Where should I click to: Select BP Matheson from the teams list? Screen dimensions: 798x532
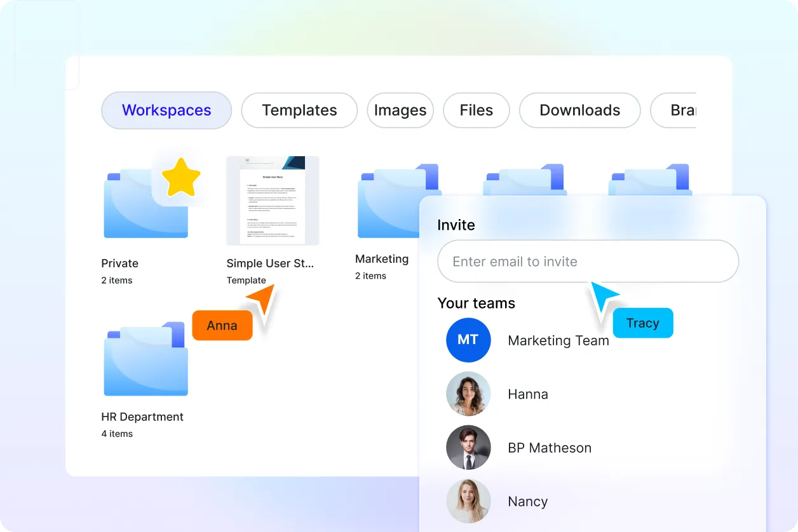(x=550, y=448)
